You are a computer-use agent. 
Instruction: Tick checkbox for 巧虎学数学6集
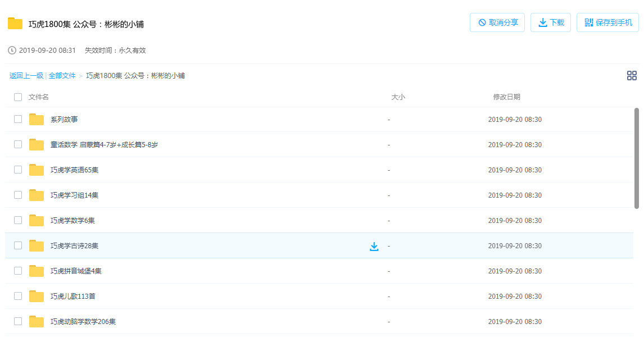[x=18, y=220]
